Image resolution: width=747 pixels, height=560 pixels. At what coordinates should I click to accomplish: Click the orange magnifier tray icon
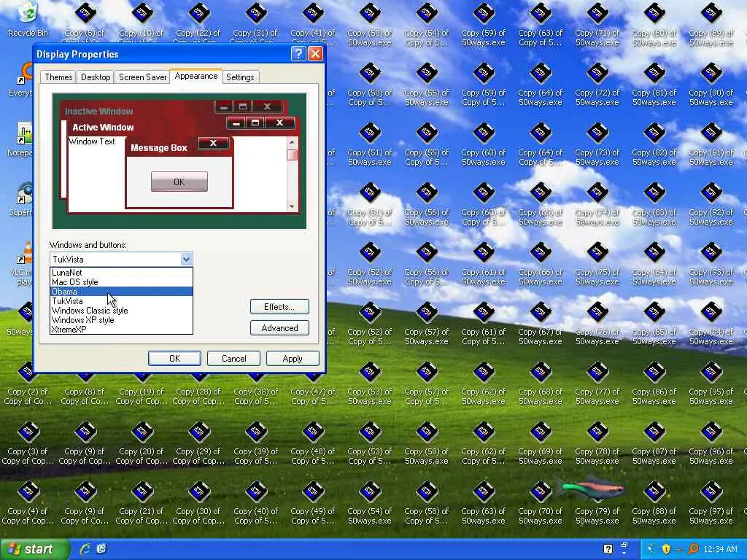[x=693, y=549]
